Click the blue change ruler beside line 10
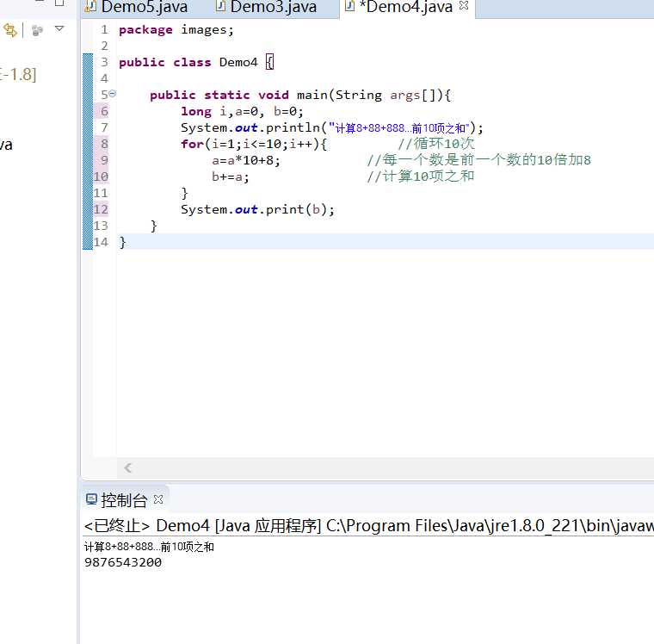 click(88, 176)
